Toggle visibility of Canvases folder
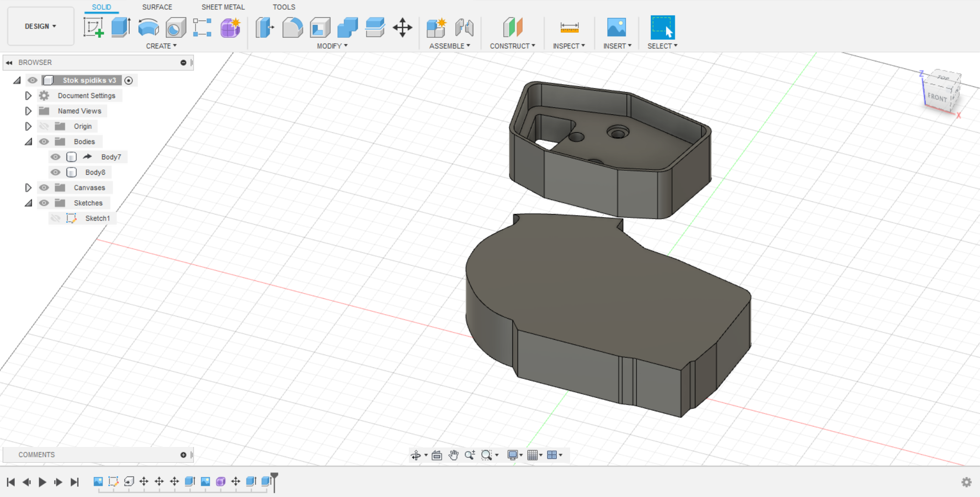This screenshot has width=980, height=497. [44, 187]
